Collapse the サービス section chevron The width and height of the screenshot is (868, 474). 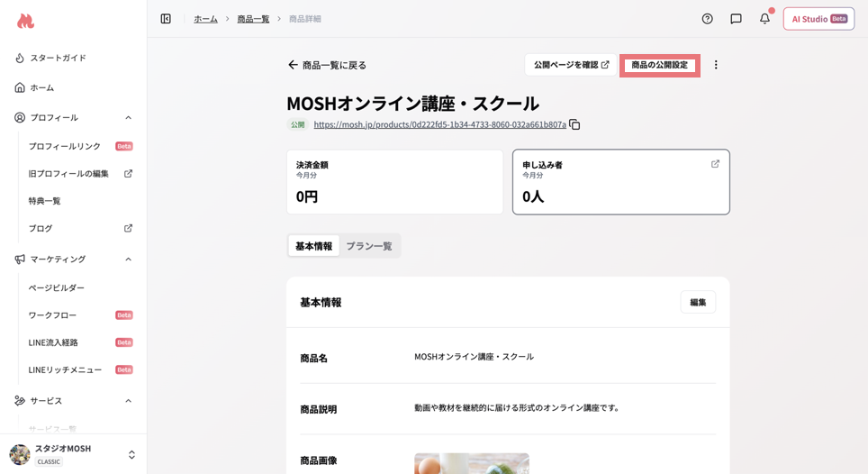(129, 400)
